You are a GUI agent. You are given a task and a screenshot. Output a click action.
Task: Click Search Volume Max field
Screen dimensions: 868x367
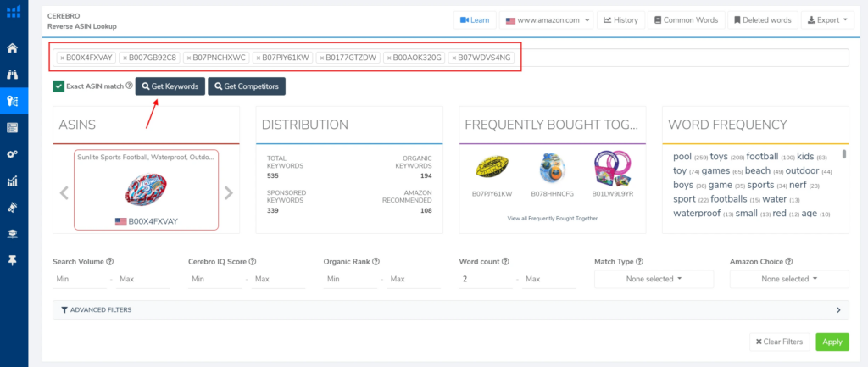click(x=142, y=280)
